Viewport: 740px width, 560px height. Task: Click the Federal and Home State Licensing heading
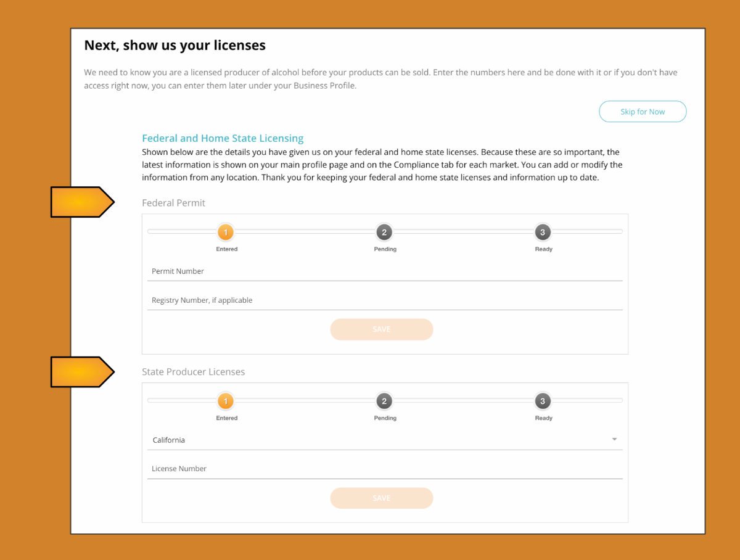(223, 138)
